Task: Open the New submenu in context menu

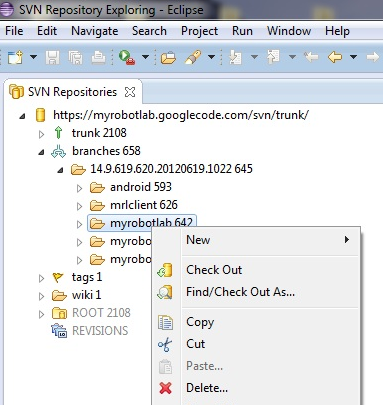Action: tap(255, 240)
